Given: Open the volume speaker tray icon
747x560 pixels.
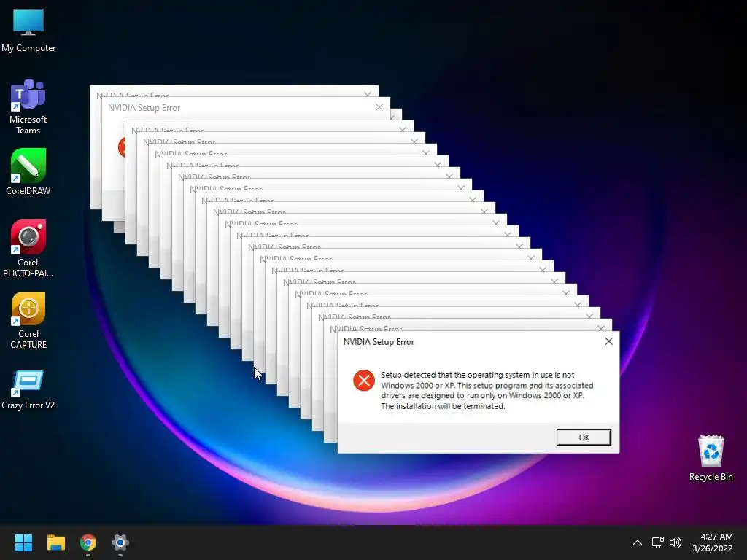Looking at the screenshot, I should pos(676,542).
